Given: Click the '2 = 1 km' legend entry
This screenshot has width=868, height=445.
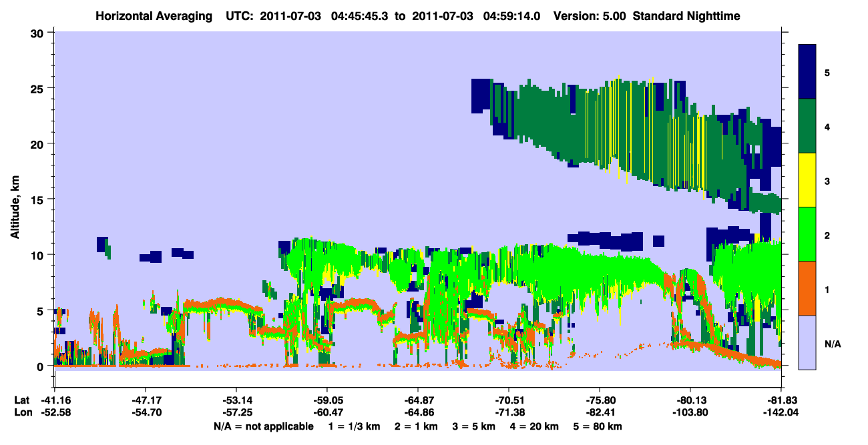Looking at the screenshot, I should [415, 426].
